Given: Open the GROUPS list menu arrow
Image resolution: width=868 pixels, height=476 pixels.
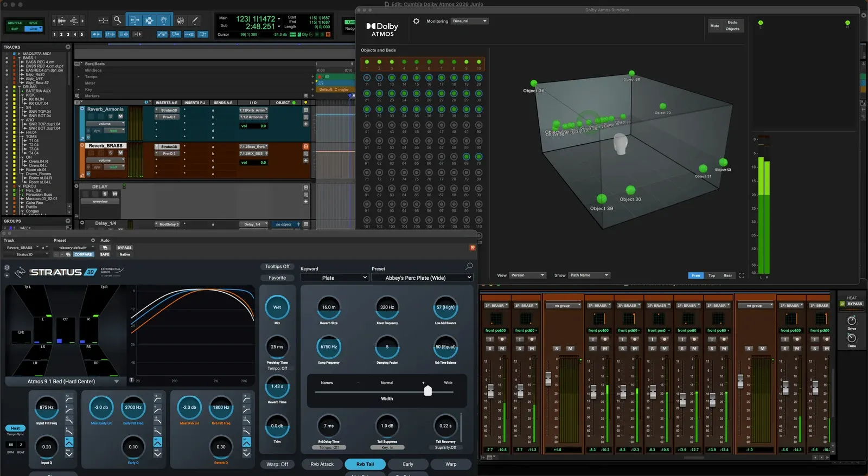Looking at the screenshot, I should pos(68,221).
